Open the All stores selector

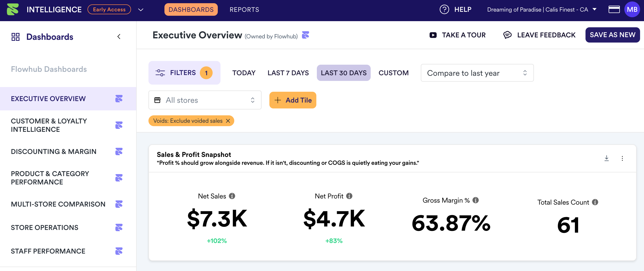pyautogui.click(x=205, y=100)
